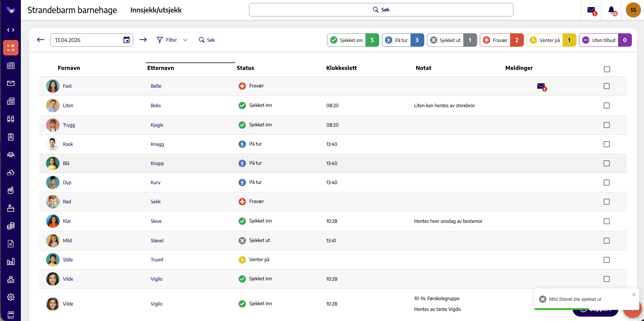
Task: Go to next day with right arrow
Action: tap(143, 40)
